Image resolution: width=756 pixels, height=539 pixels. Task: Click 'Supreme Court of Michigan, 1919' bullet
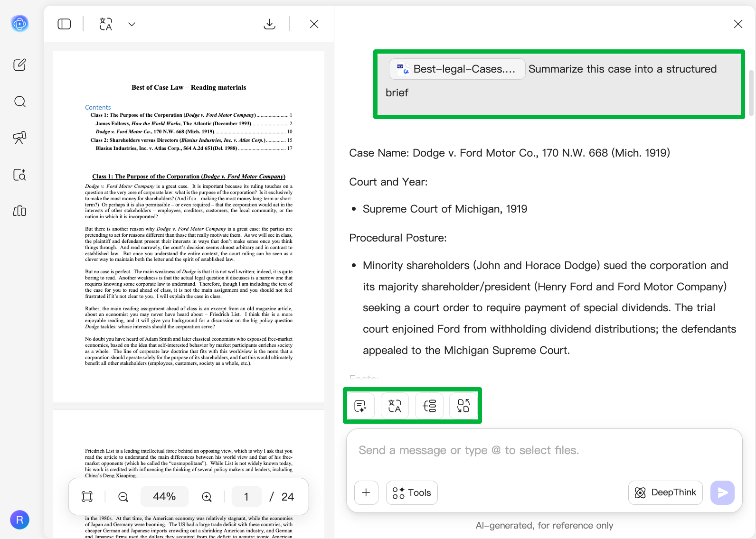(445, 209)
